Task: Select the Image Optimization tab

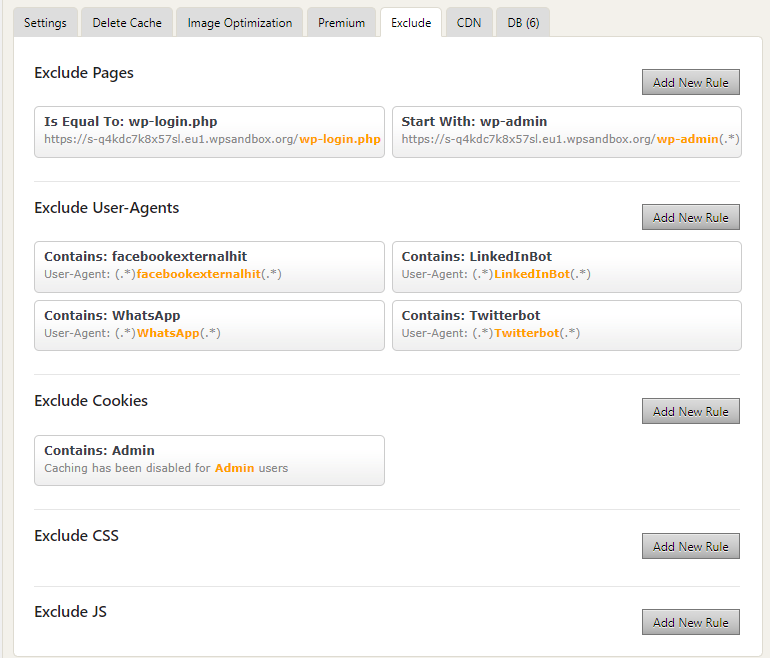Action: pos(240,23)
